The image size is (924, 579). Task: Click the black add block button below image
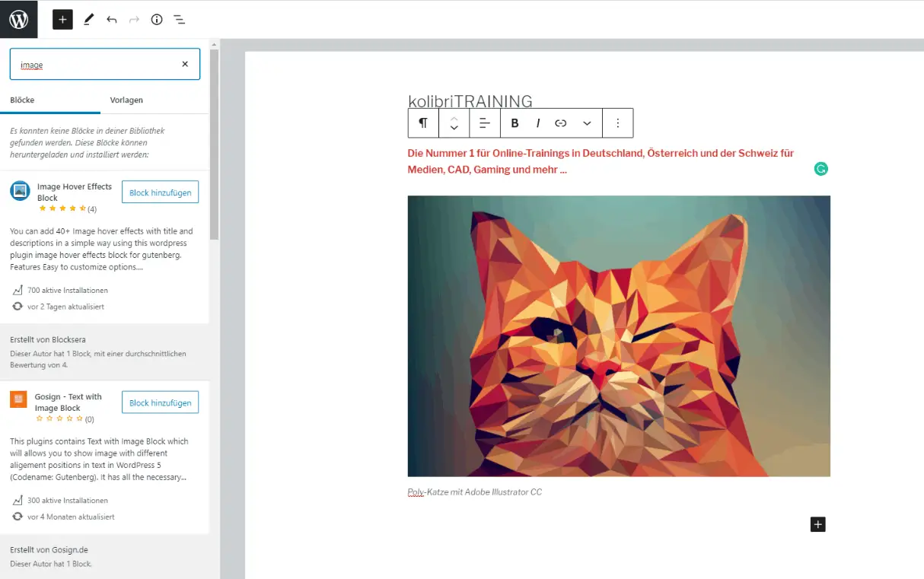click(x=817, y=524)
